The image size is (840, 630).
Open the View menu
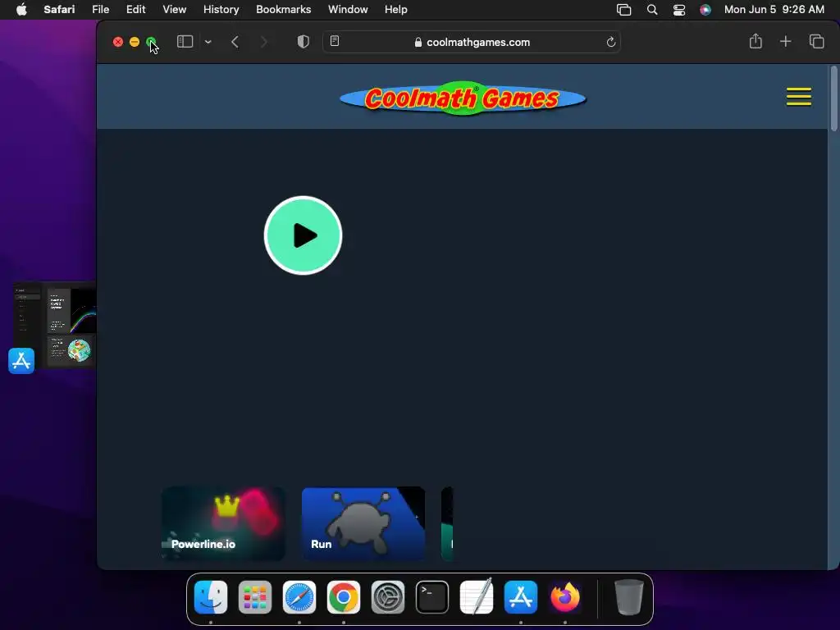pos(174,10)
